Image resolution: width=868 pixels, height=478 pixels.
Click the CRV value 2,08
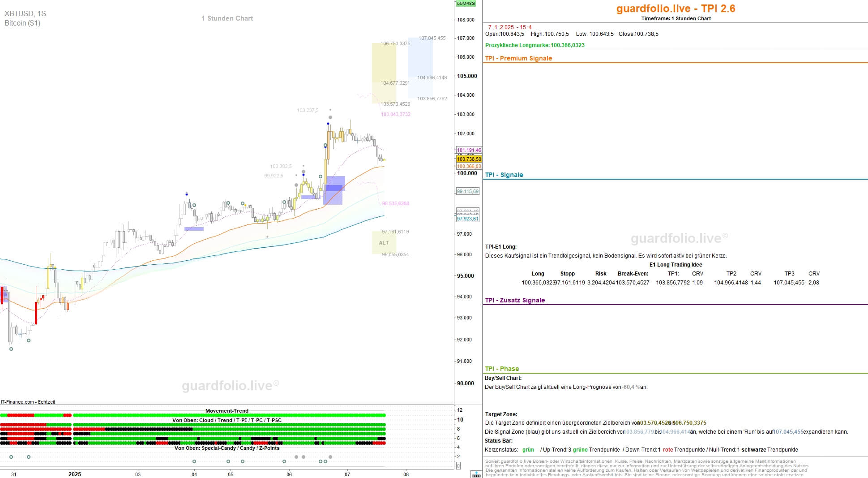point(814,283)
